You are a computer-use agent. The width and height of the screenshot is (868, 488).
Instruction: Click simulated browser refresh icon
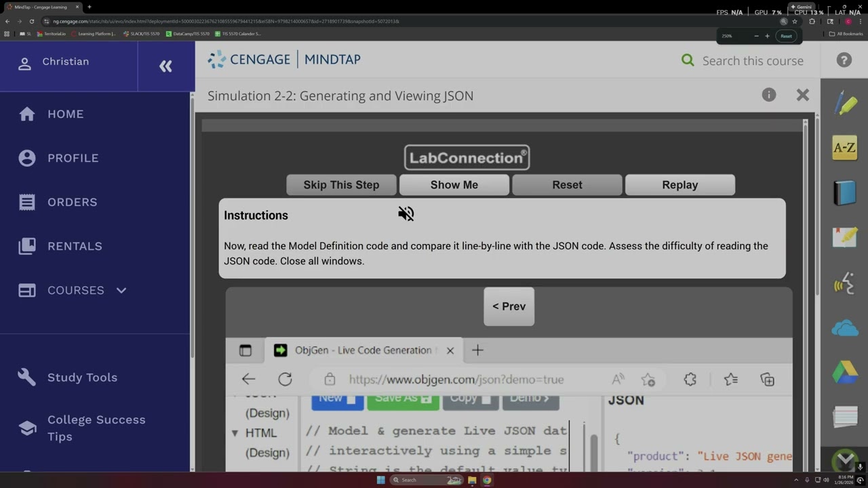(x=285, y=380)
